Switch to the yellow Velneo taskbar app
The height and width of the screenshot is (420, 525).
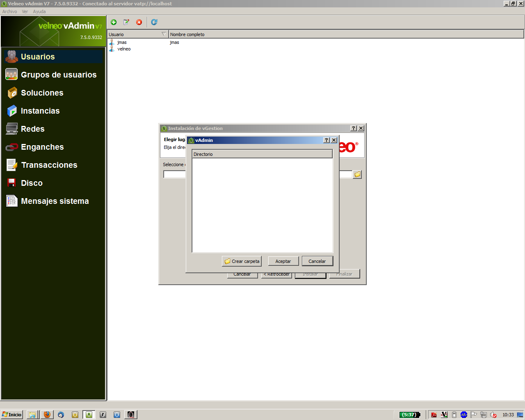[x=75, y=415]
